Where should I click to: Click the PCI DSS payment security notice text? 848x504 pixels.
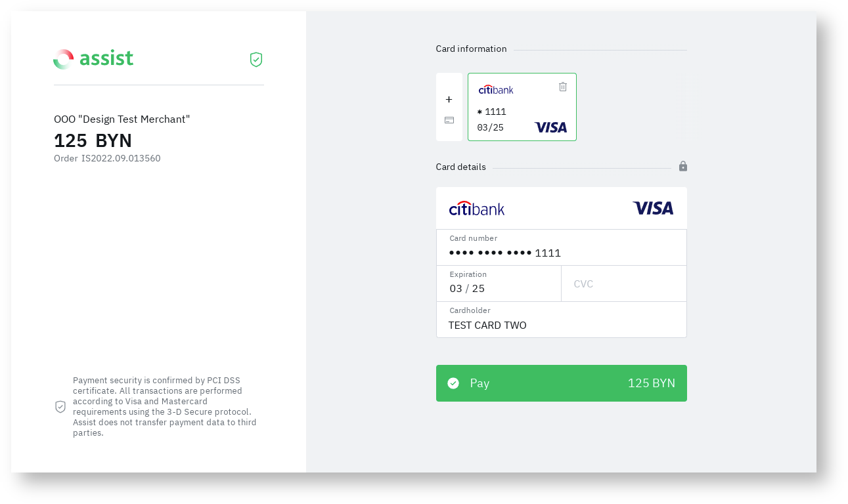point(164,407)
